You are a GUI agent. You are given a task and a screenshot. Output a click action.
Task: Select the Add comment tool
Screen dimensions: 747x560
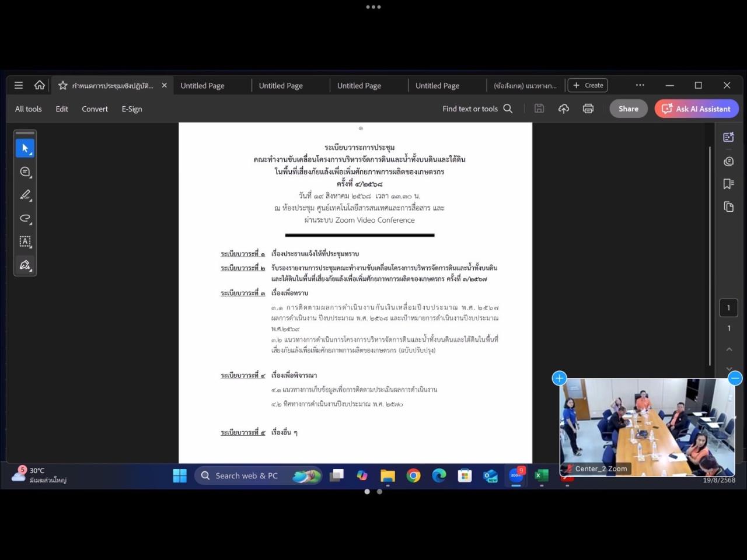click(x=25, y=171)
